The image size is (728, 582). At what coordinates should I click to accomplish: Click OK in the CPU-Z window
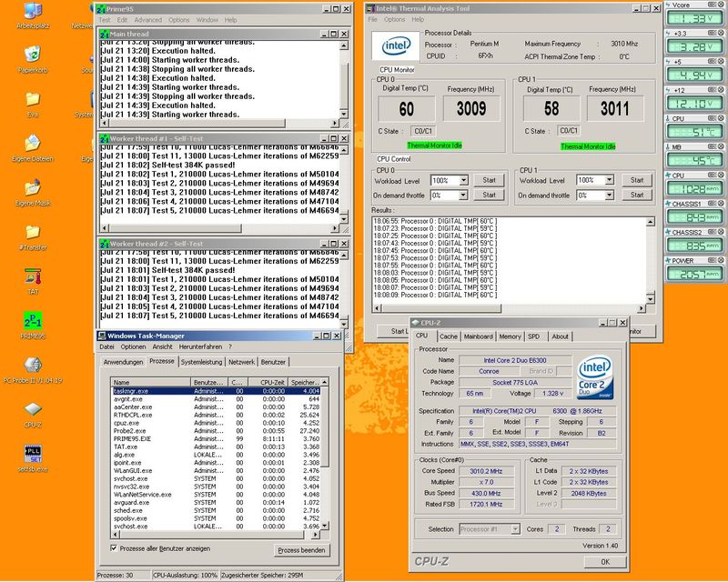pyautogui.click(x=605, y=562)
